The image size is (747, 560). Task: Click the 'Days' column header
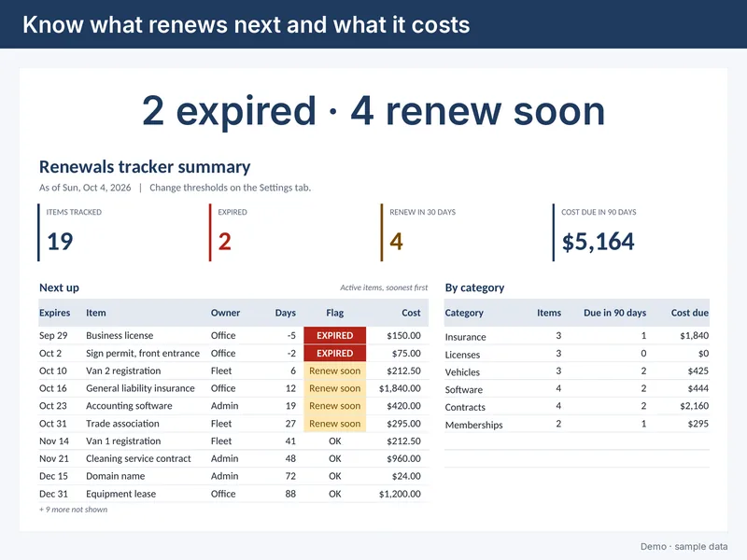pyautogui.click(x=286, y=313)
